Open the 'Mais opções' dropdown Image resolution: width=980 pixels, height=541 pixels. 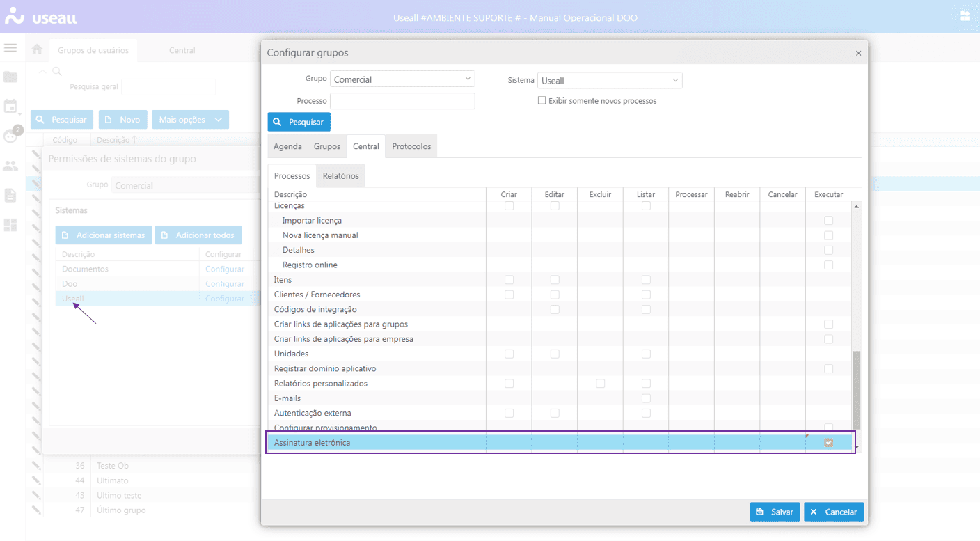[x=190, y=120]
